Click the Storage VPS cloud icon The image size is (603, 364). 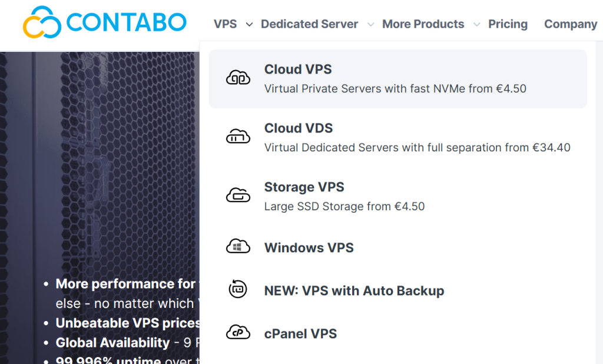point(238,195)
